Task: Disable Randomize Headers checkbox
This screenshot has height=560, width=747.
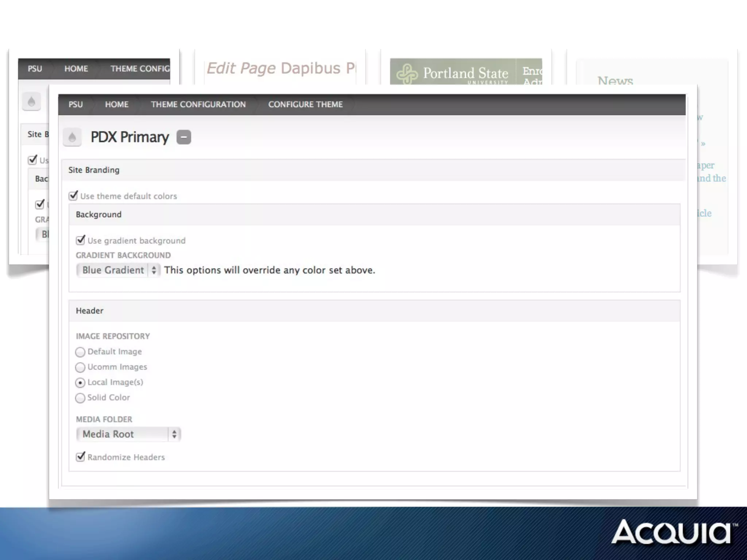Action: [x=81, y=457]
